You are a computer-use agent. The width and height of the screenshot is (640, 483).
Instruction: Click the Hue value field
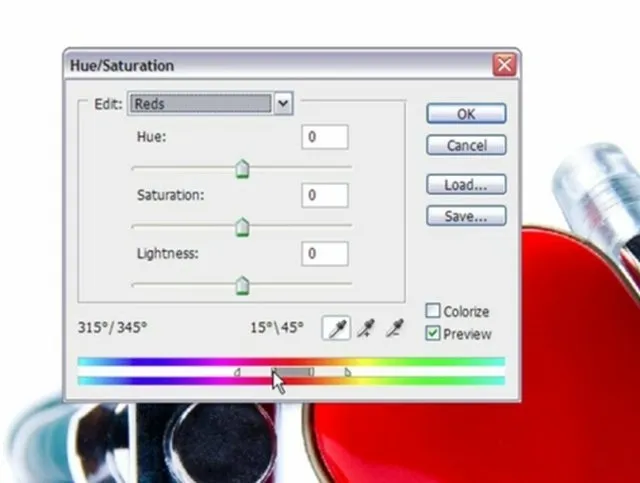325,137
